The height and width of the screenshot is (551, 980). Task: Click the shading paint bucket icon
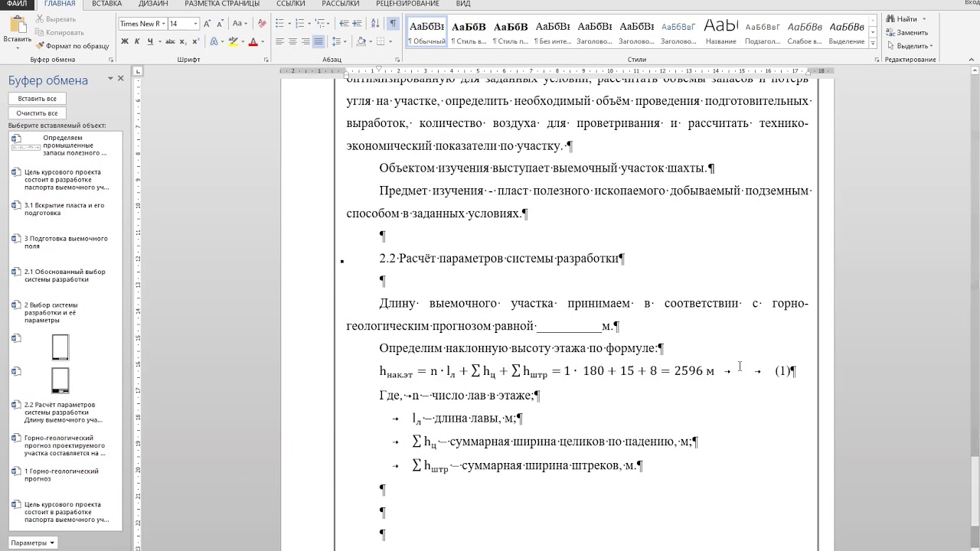[359, 41]
